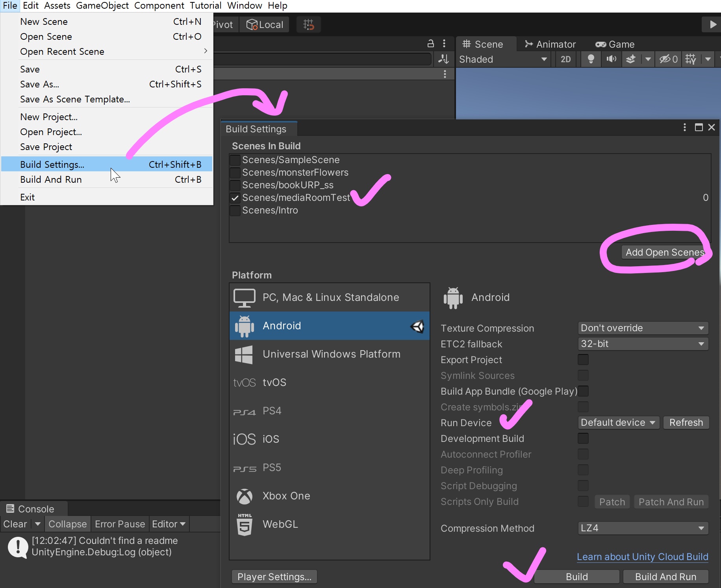
Task: Click the hierarchy search field
Action: [x=323, y=59]
